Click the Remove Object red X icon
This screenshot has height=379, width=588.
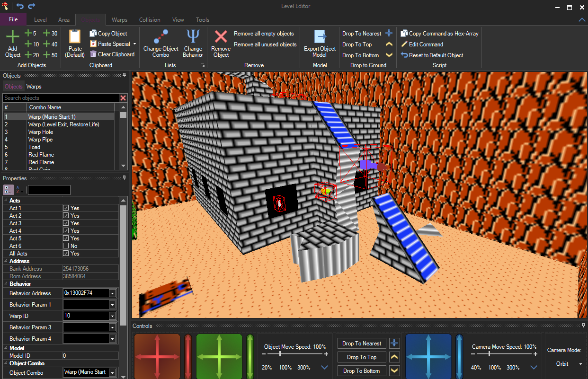(x=221, y=37)
